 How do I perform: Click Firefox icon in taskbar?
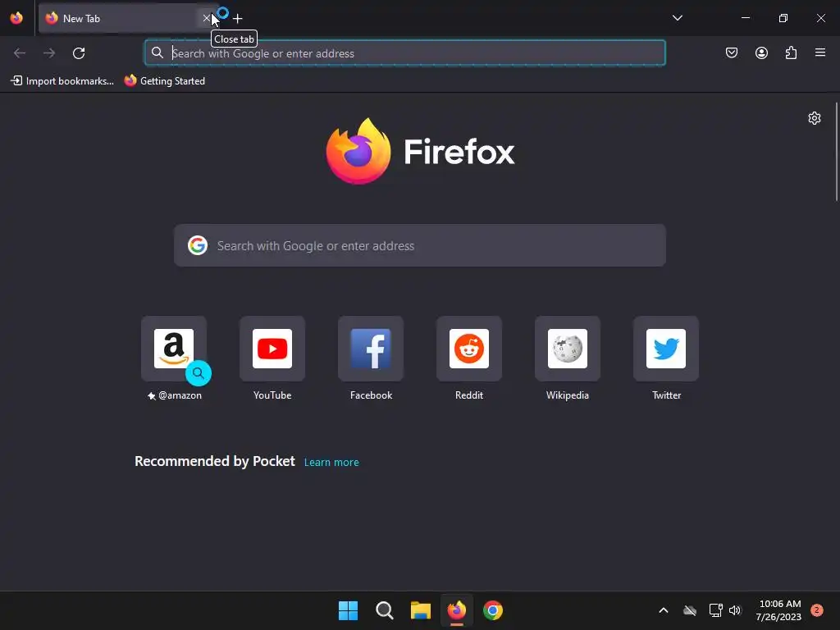pos(456,610)
